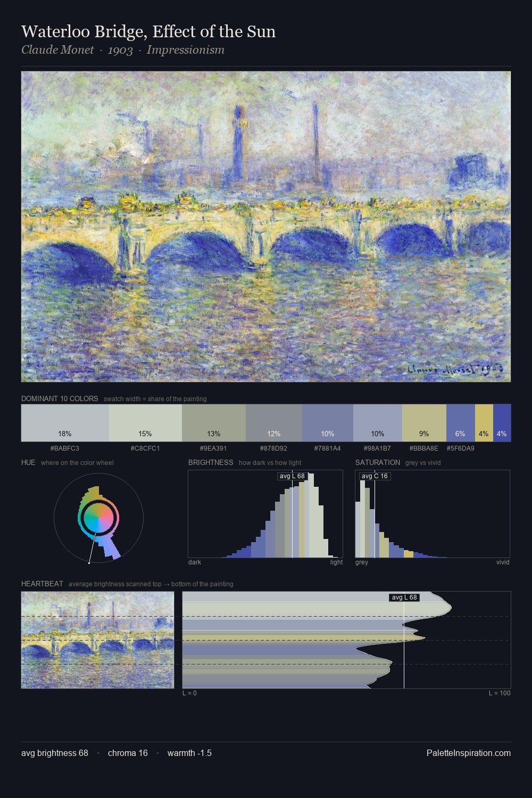The height and width of the screenshot is (798, 532).
Task: Click the HUE section heading
Action: (28, 462)
